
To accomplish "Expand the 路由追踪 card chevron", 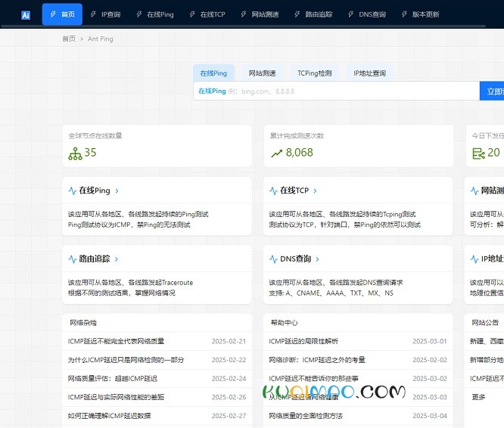I will [x=117, y=259].
